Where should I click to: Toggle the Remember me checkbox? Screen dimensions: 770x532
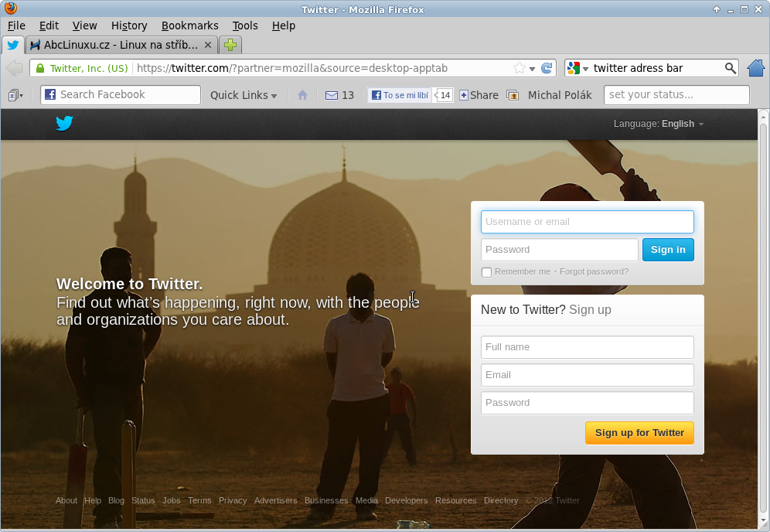tap(486, 272)
